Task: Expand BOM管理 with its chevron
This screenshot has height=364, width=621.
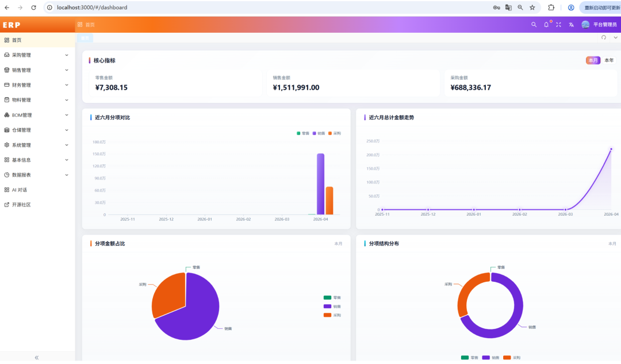Action: 67,115
